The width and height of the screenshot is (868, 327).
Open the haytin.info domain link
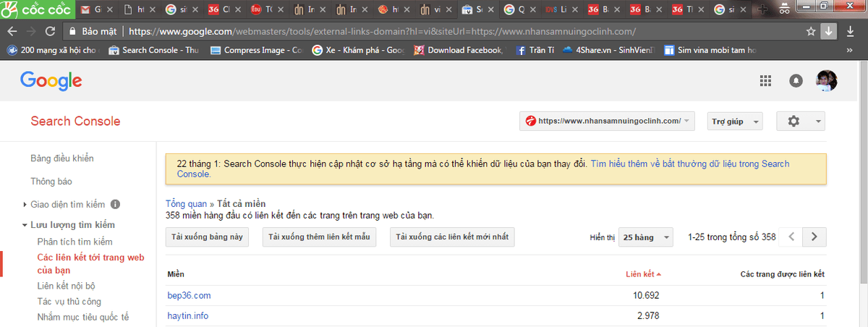click(188, 316)
